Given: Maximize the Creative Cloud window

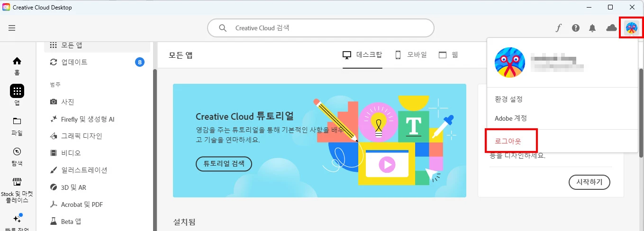Looking at the screenshot, I should point(610,7).
